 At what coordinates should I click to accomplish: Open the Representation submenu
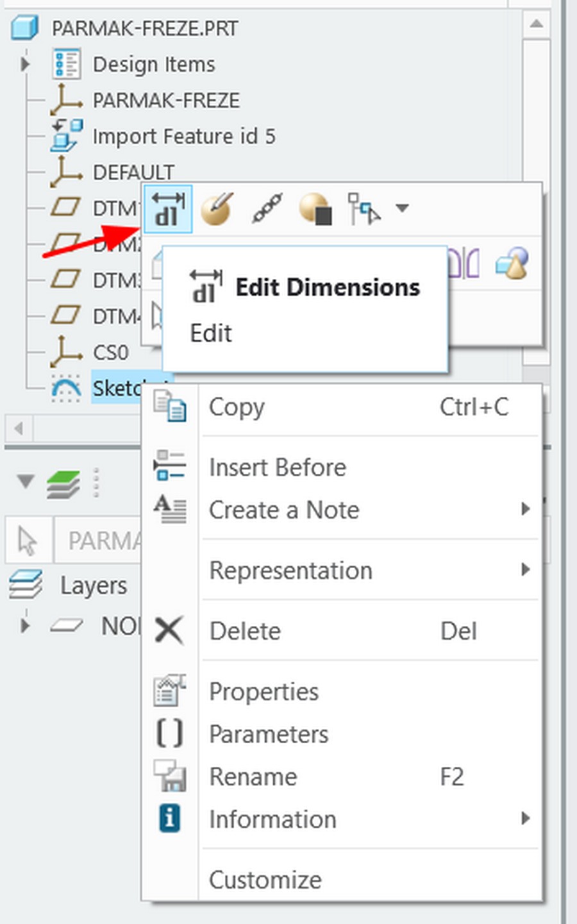[342, 570]
